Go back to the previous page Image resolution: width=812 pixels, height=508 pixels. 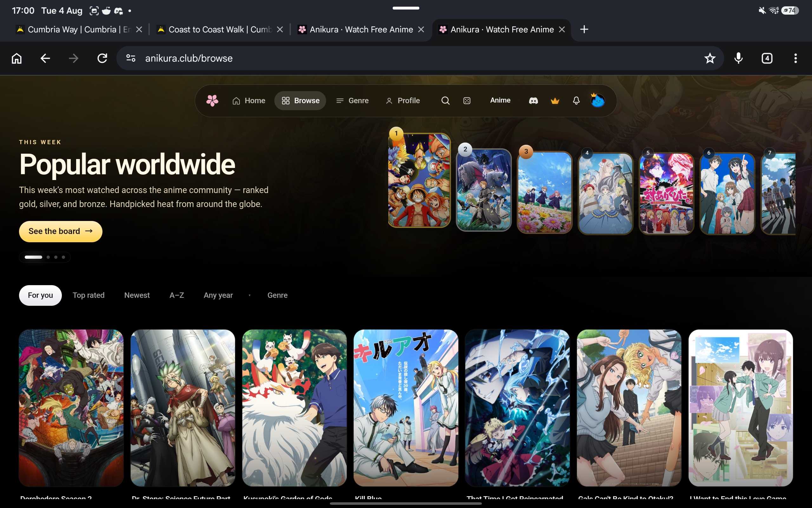45,58
